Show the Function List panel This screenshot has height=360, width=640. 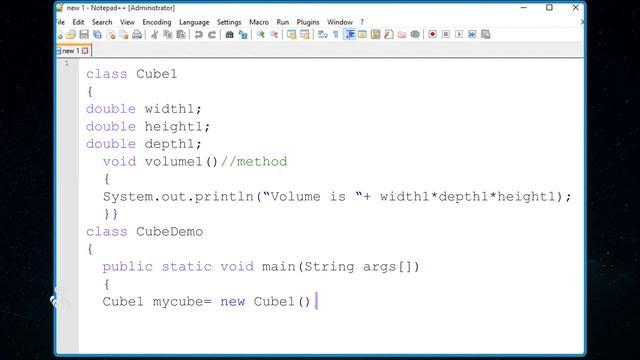(x=389, y=35)
